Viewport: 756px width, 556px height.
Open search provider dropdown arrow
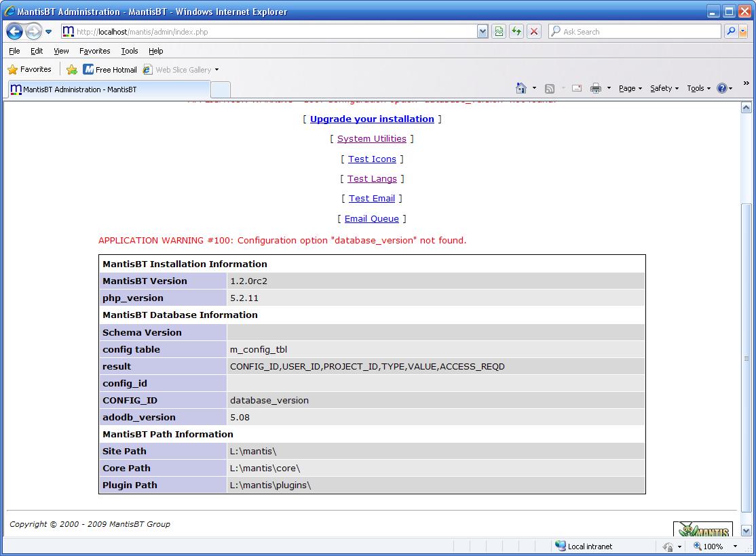tap(743, 32)
